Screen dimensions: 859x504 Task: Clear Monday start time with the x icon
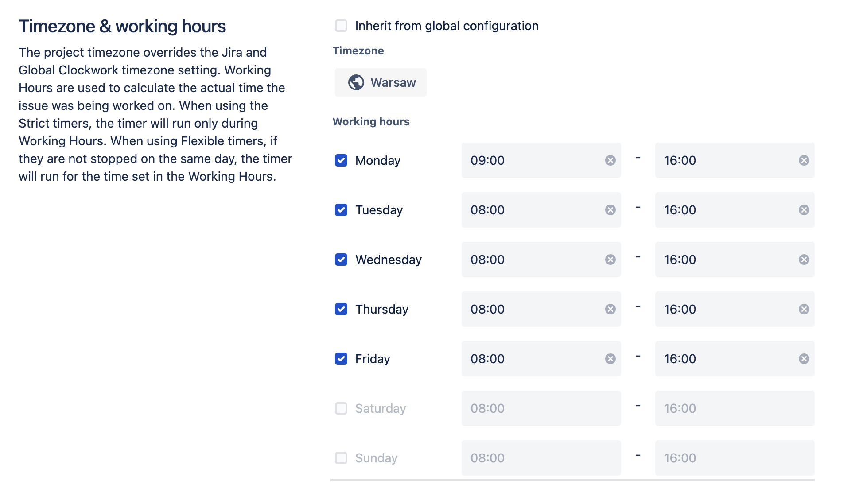(x=610, y=160)
